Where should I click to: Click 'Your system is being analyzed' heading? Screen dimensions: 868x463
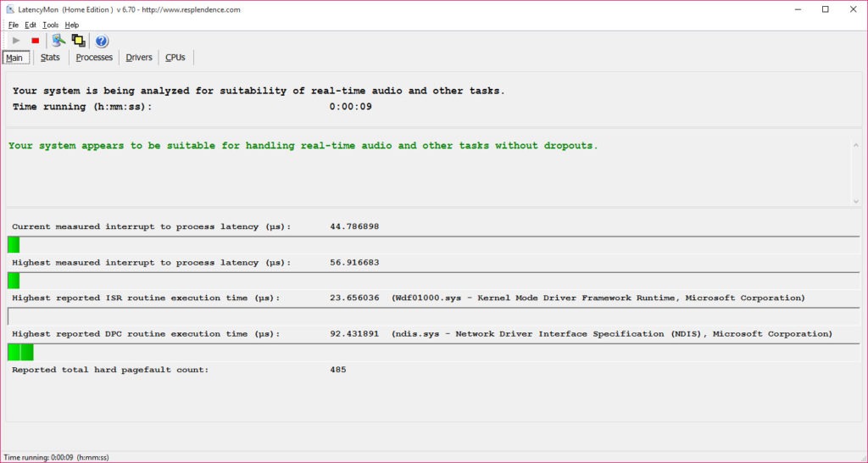(259, 91)
